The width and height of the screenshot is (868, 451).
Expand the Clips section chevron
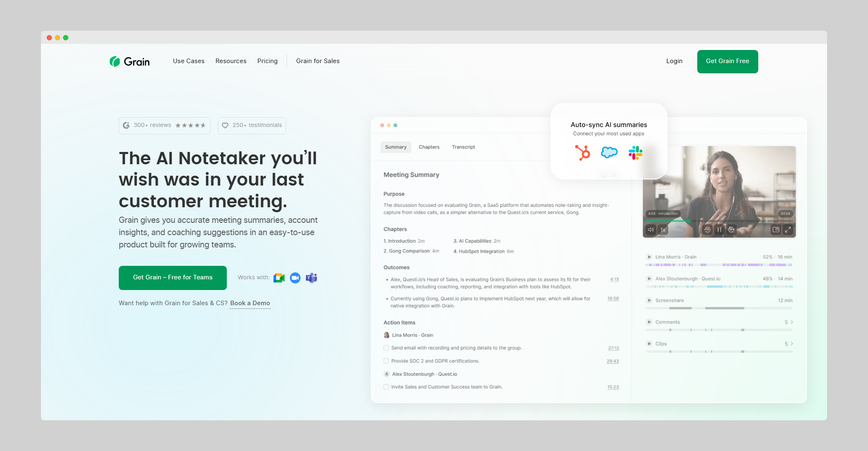pyautogui.click(x=792, y=344)
